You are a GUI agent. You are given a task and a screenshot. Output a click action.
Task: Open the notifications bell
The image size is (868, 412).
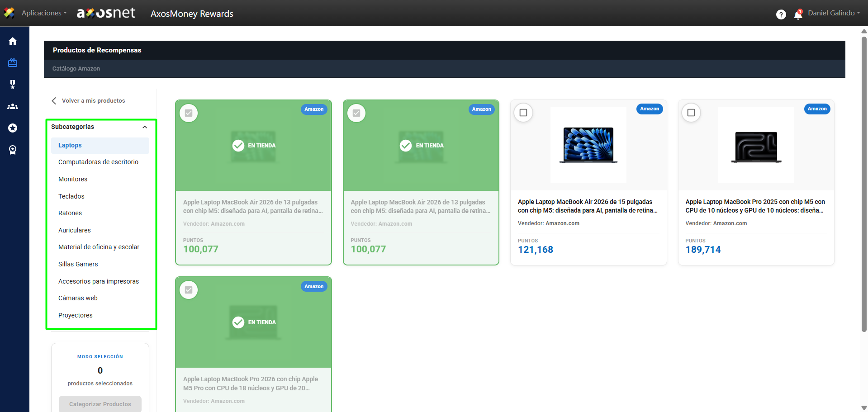(x=798, y=14)
